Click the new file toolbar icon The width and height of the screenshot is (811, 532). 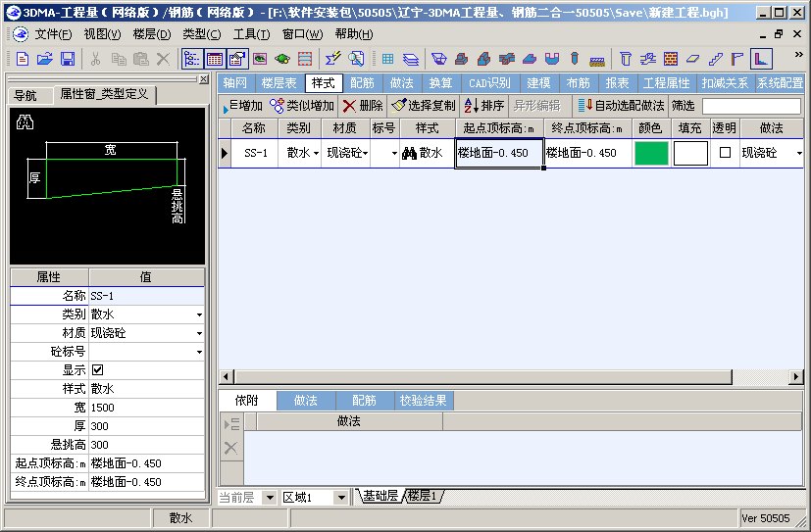24,59
